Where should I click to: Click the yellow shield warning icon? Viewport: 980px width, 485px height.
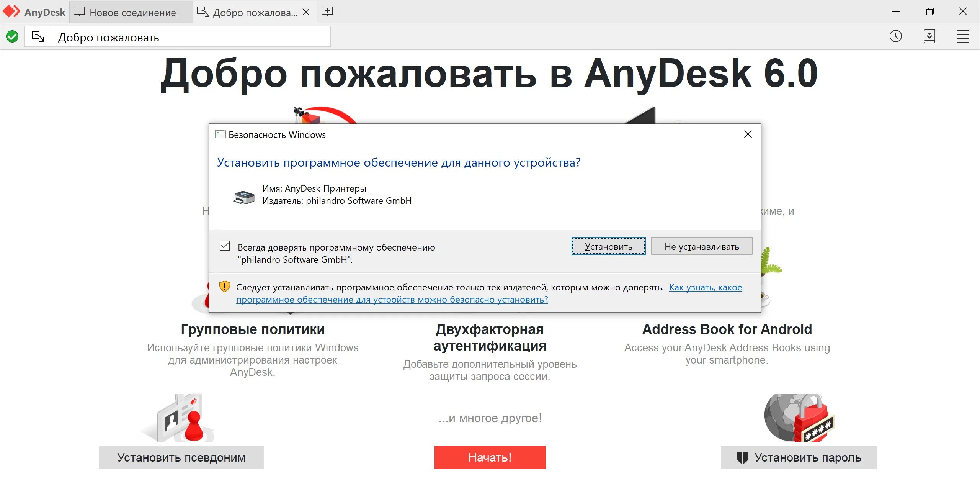point(224,287)
